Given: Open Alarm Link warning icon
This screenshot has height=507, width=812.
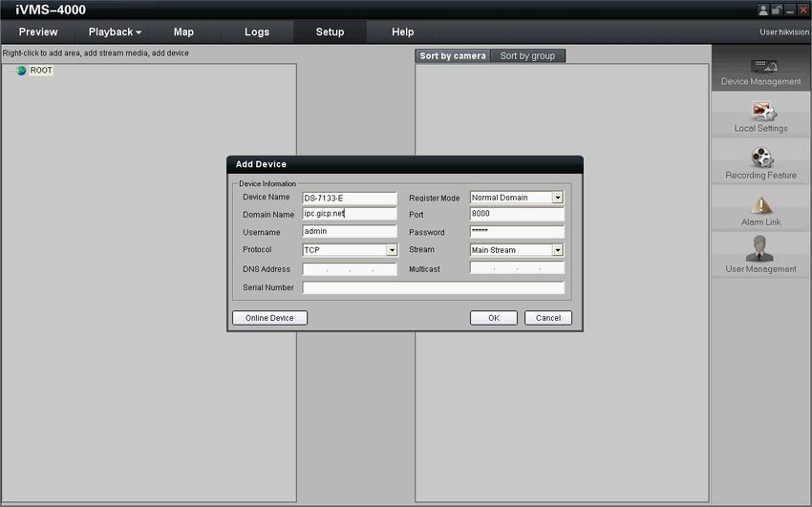Looking at the screenshot, I should pos(760,205).
